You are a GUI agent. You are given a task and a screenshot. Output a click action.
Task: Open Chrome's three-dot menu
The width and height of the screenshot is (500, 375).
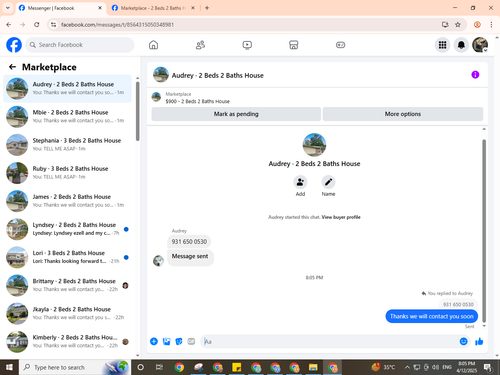click(x=491, y=25)
